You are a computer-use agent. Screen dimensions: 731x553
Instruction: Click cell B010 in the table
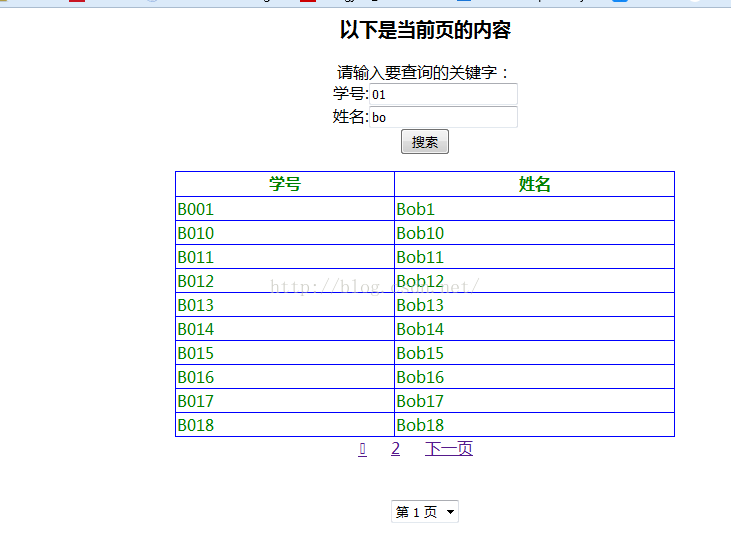(x=285, y=233)
